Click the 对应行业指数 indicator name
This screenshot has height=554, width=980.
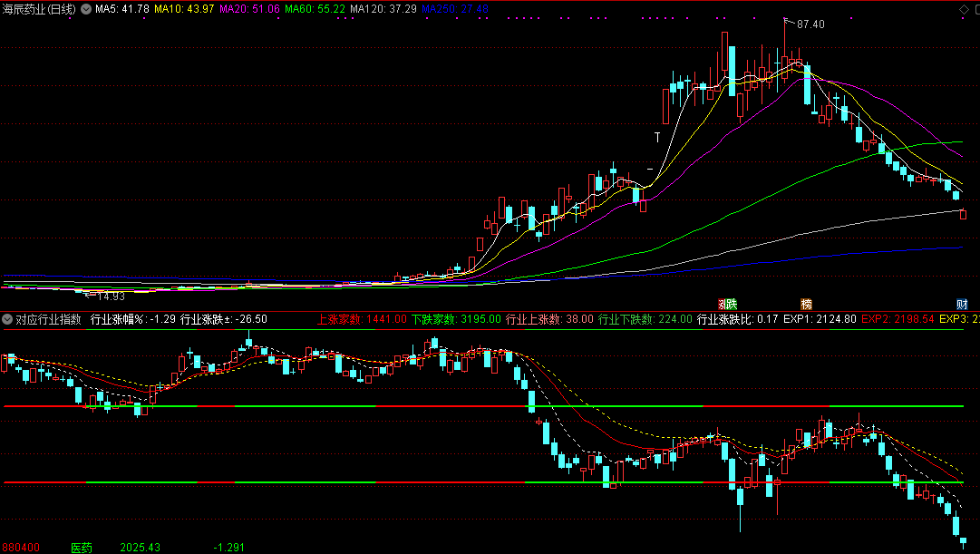point(48,319)
